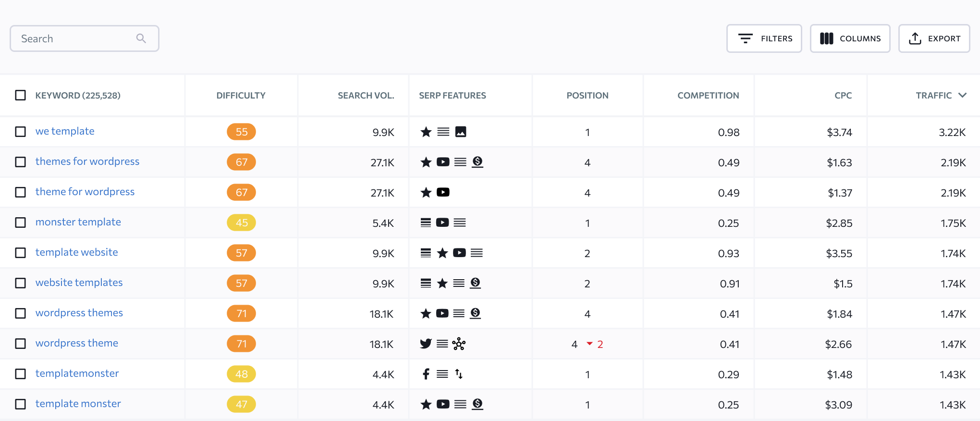Viewport: 980px width, 421px height.
Task: Click the 0.98 competition value
Action: [x=729, y=132]
